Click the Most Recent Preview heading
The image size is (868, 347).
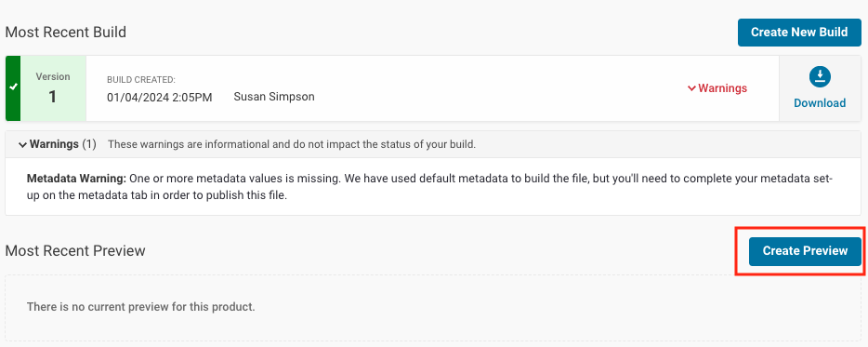pos(75,251)
